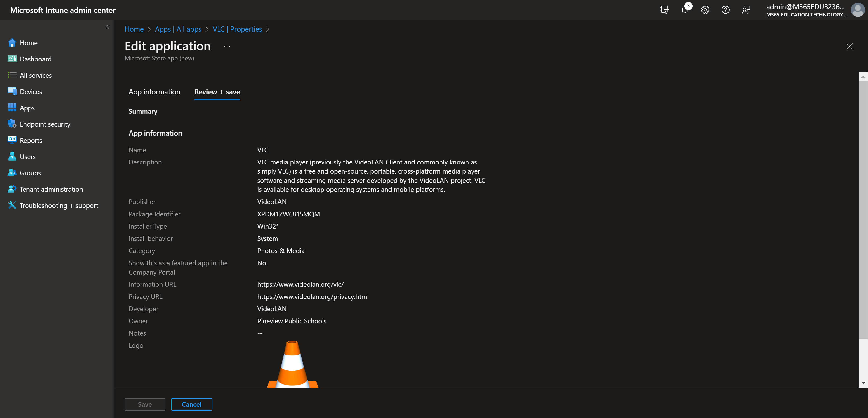
Task: Open the Devices icon in the sidebar
Action: tap(12, 91)
